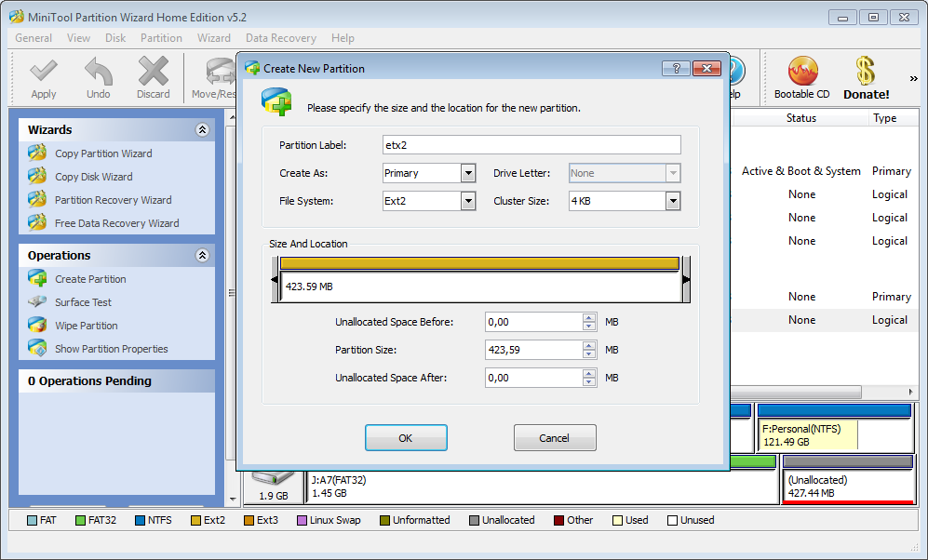This screenshot has height=560, width=928.
Task: Collapse the Wizards panel
Action: 202,129
